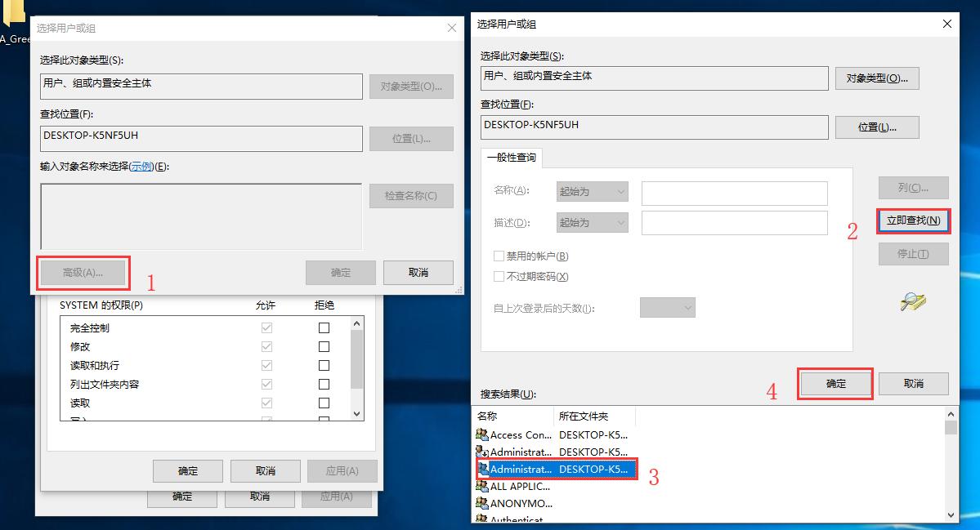980x530 pixels.
Task: Open the 起始为 dropdown next to 名称
Action: [x=591, y=191]
